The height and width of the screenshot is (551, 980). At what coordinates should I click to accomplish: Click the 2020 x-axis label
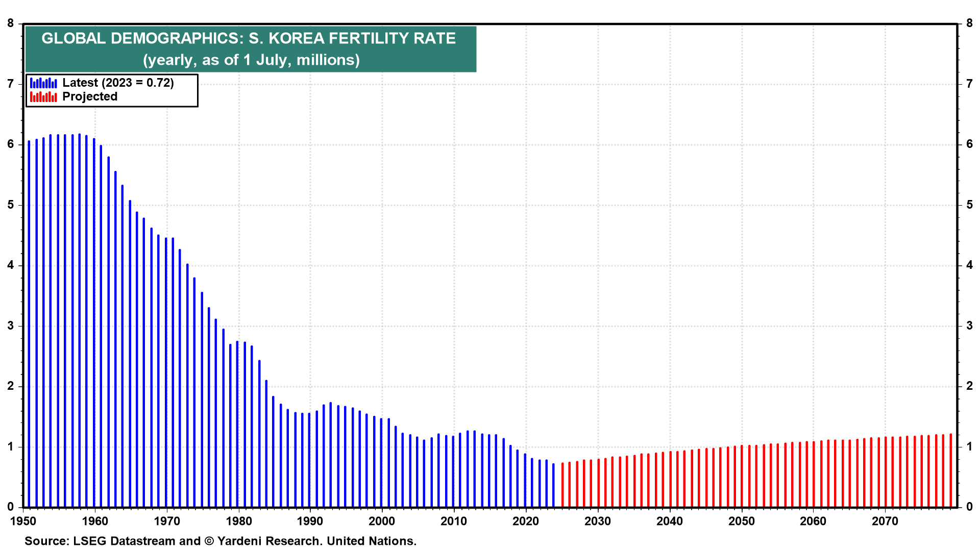[526, 521]
